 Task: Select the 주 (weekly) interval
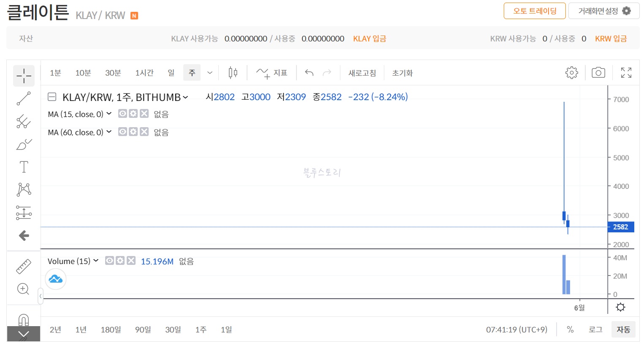click(x=192, y=73)
